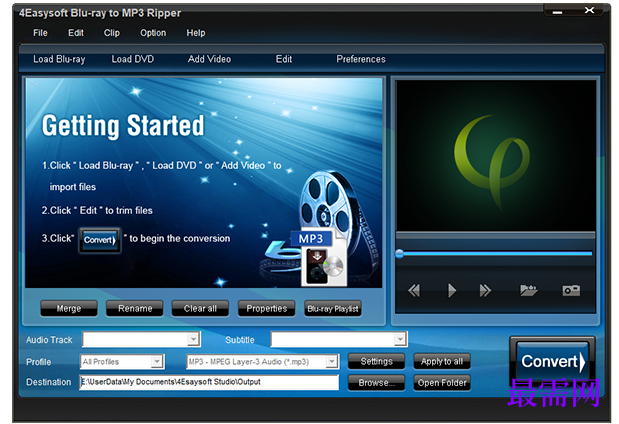Open the File menu
This screenshot has width=619, height=424.
point(40,33)
